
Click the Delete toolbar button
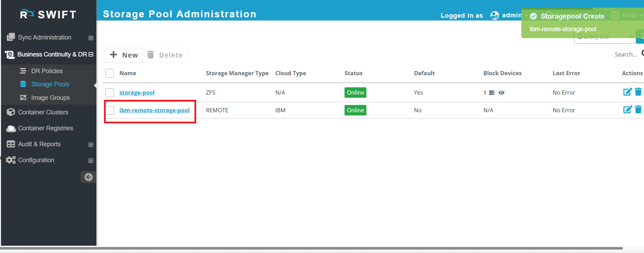(x=165, y=55)
